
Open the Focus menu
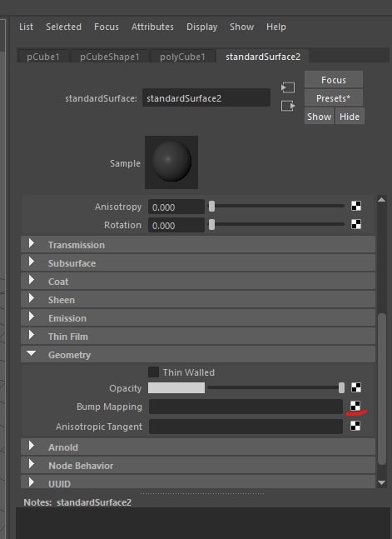(x=107, y=27)
